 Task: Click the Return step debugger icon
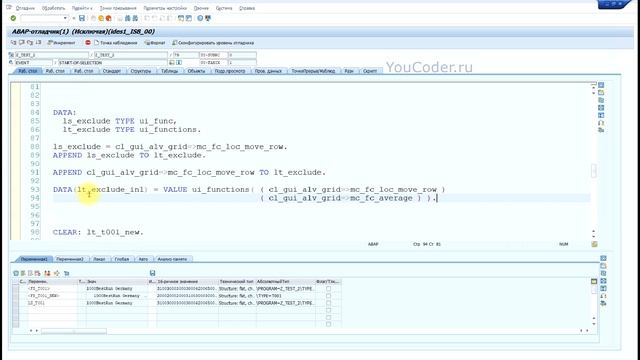(x=30, y=42)
